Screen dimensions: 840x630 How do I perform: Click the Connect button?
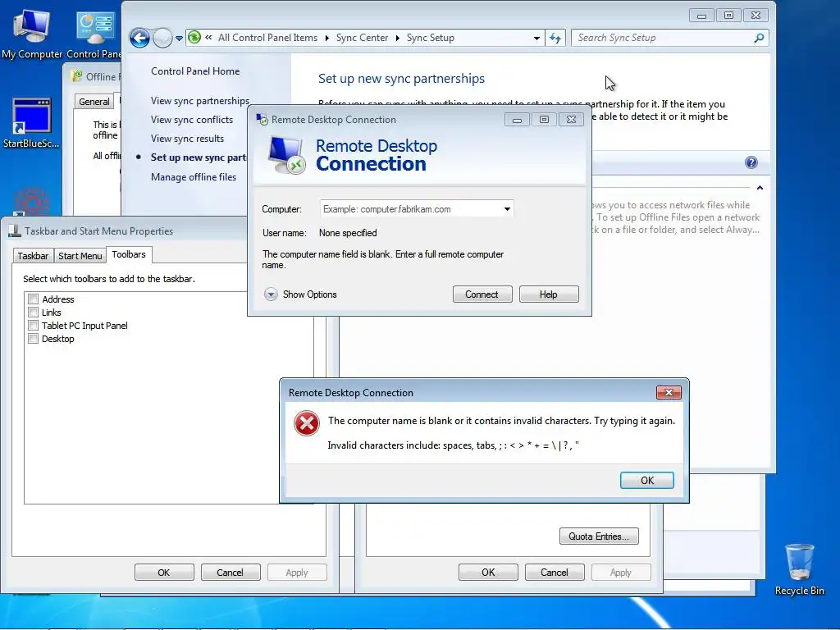482,294
